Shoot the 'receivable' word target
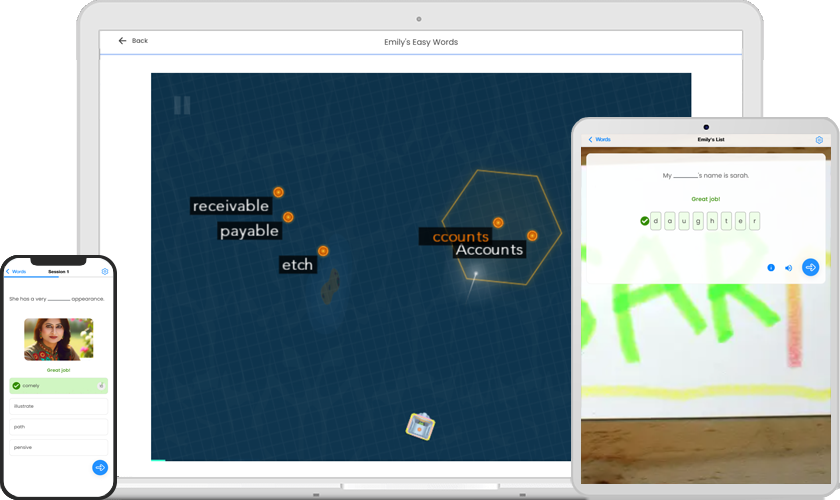Image resolution: width=840 pixels, height=500 pixels. point(231,206)
